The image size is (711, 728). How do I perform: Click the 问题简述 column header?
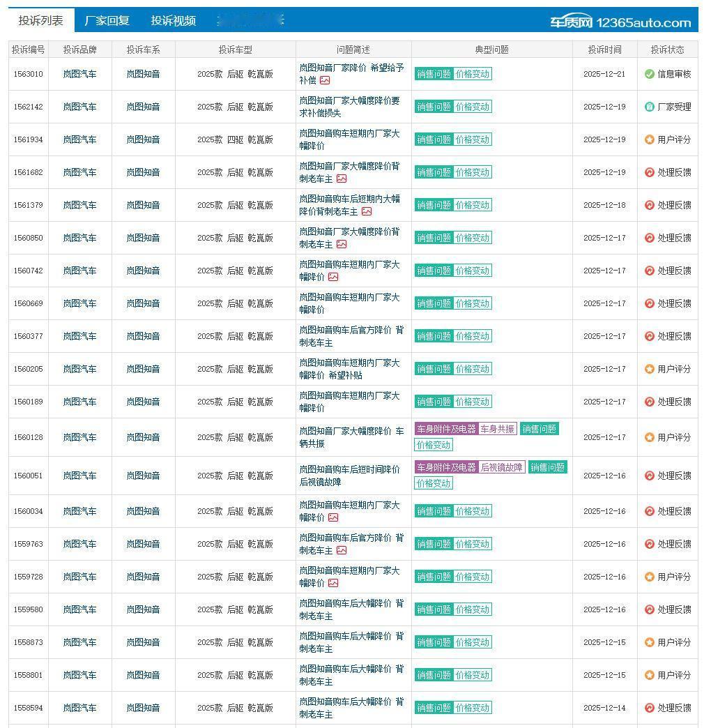(353, 50)
